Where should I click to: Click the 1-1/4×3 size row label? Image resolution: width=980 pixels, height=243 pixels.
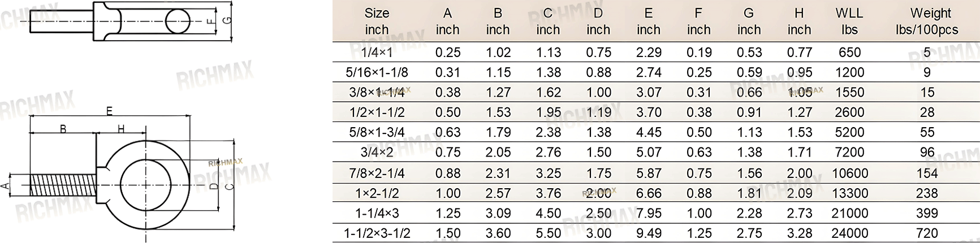(377, 213)
